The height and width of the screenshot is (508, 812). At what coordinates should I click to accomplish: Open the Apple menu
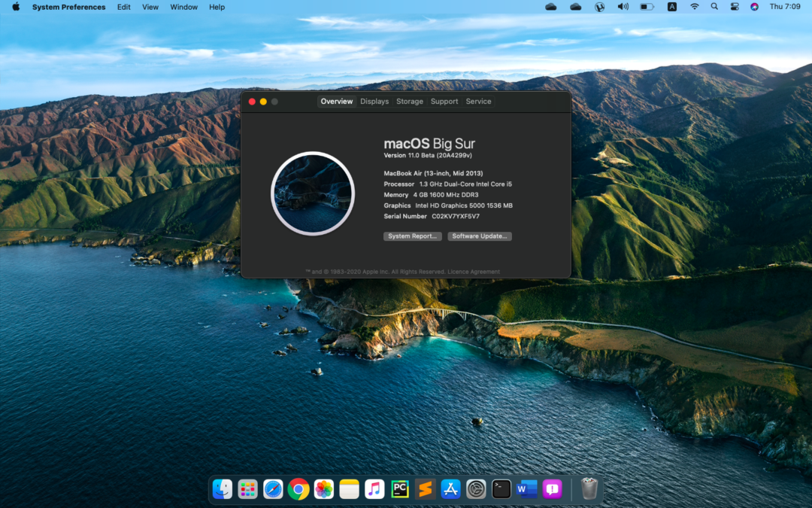point(16,7)
